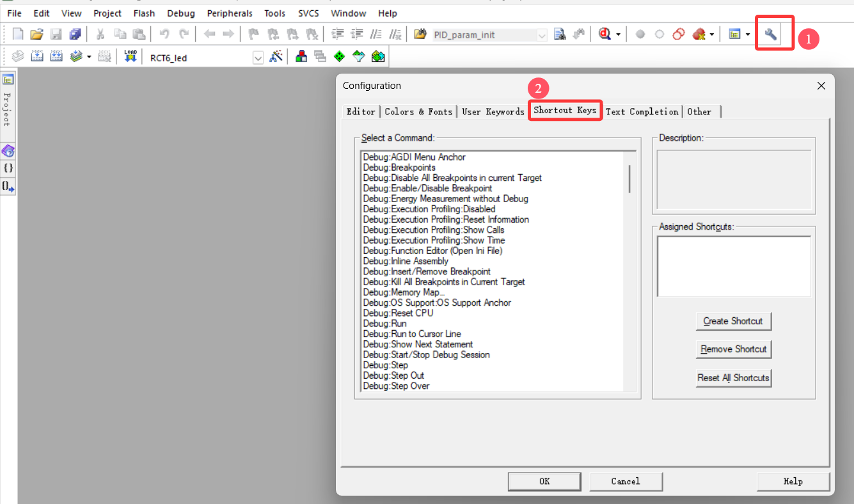Click the Open file folder icon
Viewport: 854px width, 504px height.
coord(36,35)
